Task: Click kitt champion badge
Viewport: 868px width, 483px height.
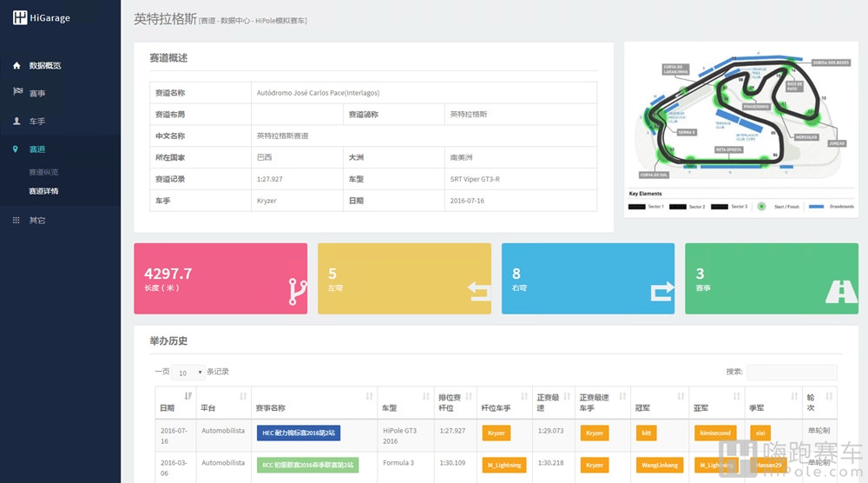Action: 646,433
